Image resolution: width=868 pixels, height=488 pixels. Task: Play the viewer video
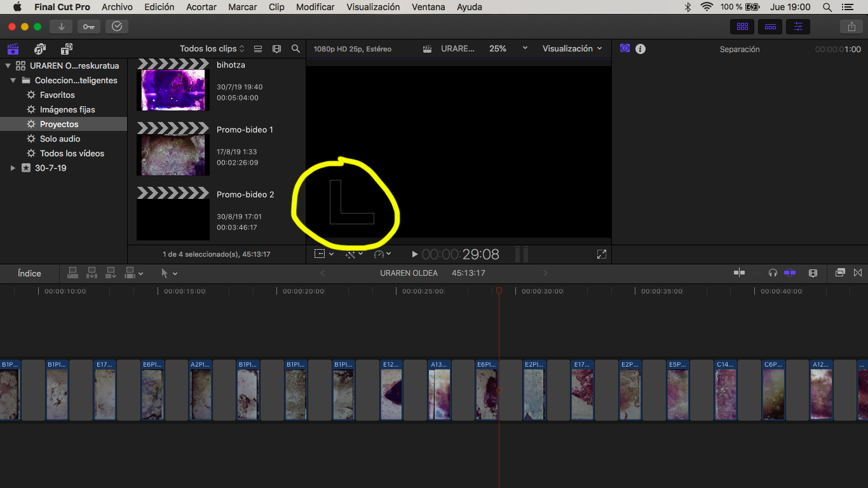point(415,254)
